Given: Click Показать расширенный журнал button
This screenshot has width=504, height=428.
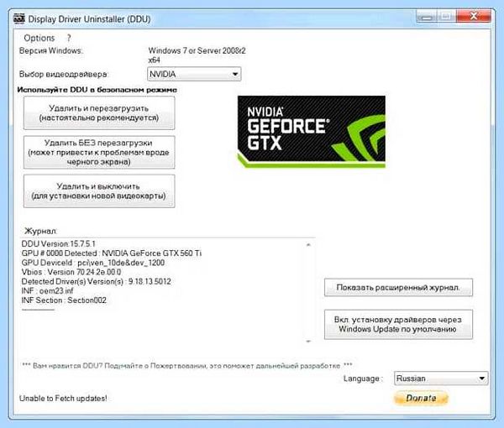Looking at the screenshot, I should (x=398, y=287).
